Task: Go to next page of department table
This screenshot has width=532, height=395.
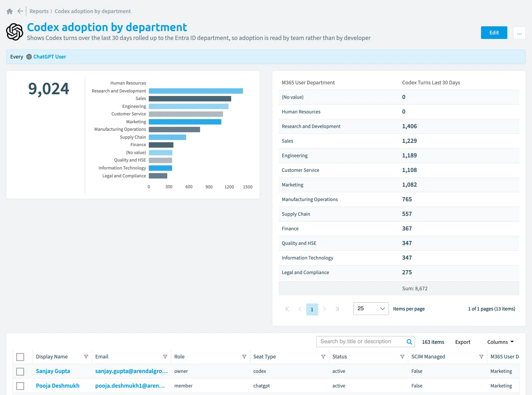Action: pos(325,309)
